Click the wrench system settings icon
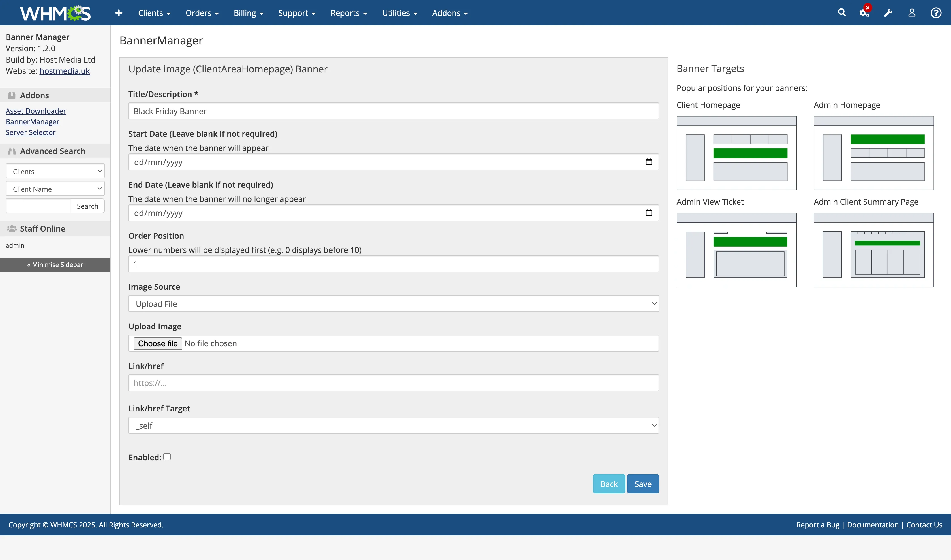951x560 pixels. [888, 12]
